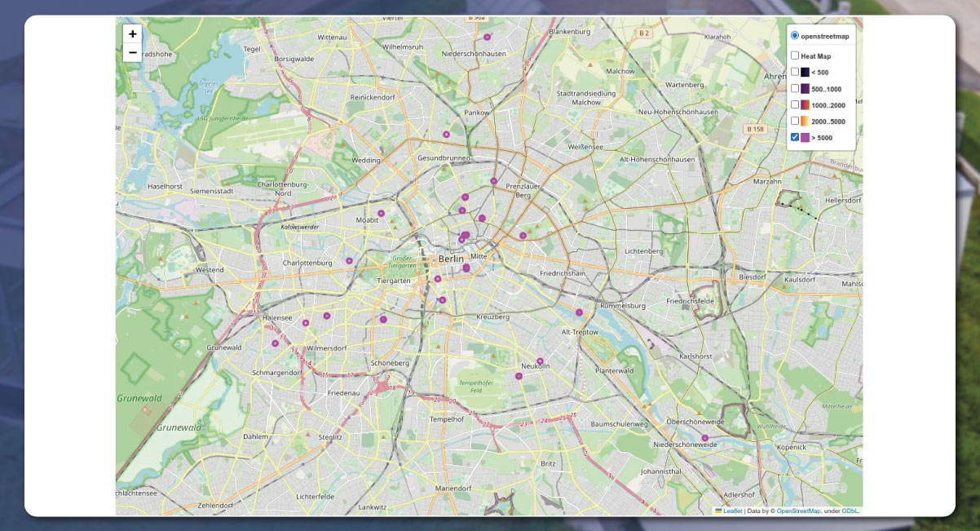The width and height of the screenshot is (980, 531).
Task: Toggle the 500..1000 layer checkbox
Action: tap(795, 88)
